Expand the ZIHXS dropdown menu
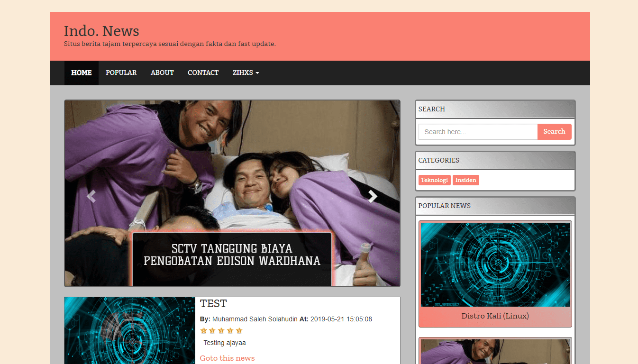Screen dimensions: 638x364 (246, 73)
